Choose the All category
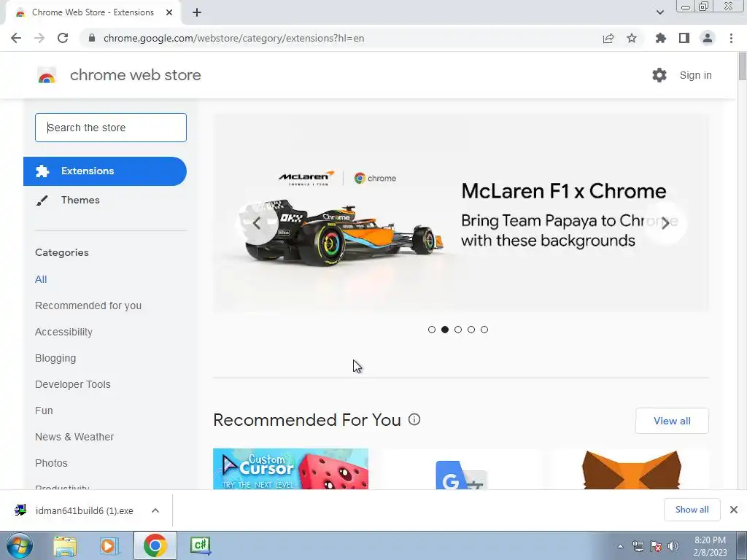 41,279
